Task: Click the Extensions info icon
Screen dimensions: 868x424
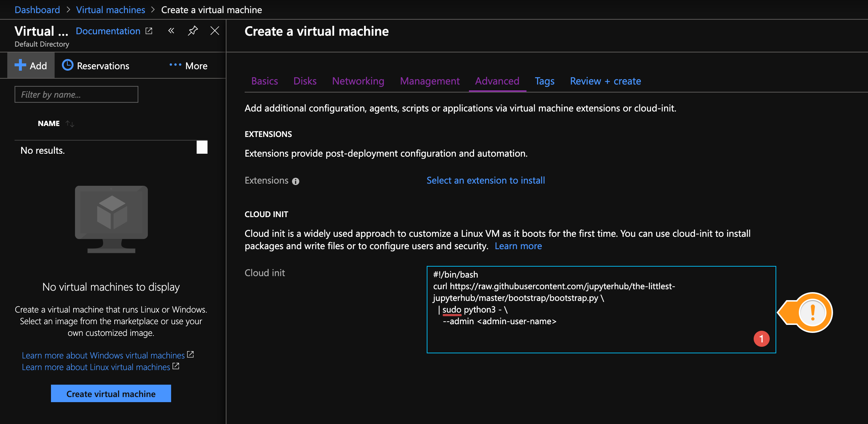Action: click(x=296, y=181)
